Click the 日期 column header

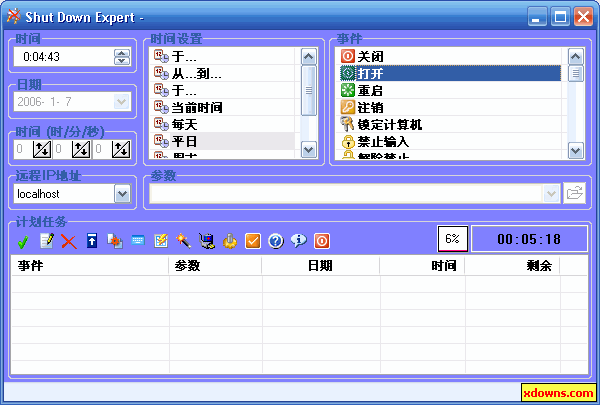321,265
